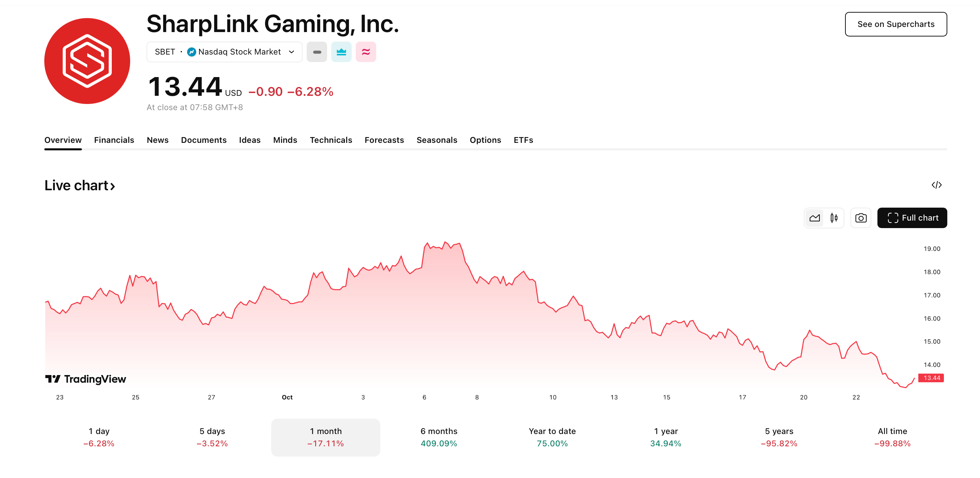Expand the SBET exchange dropdown

click(x=291, y=52)
